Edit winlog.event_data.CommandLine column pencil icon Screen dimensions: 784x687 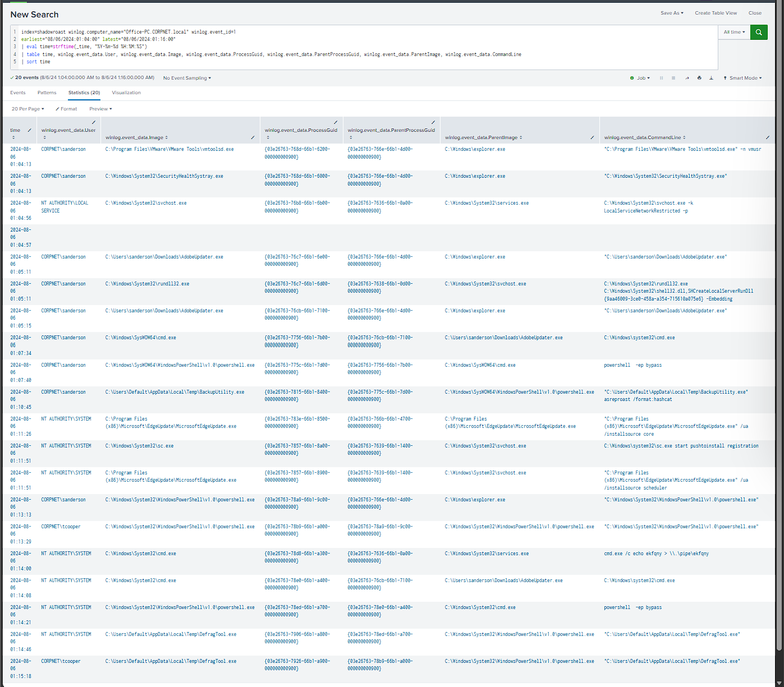coord(768,137)
